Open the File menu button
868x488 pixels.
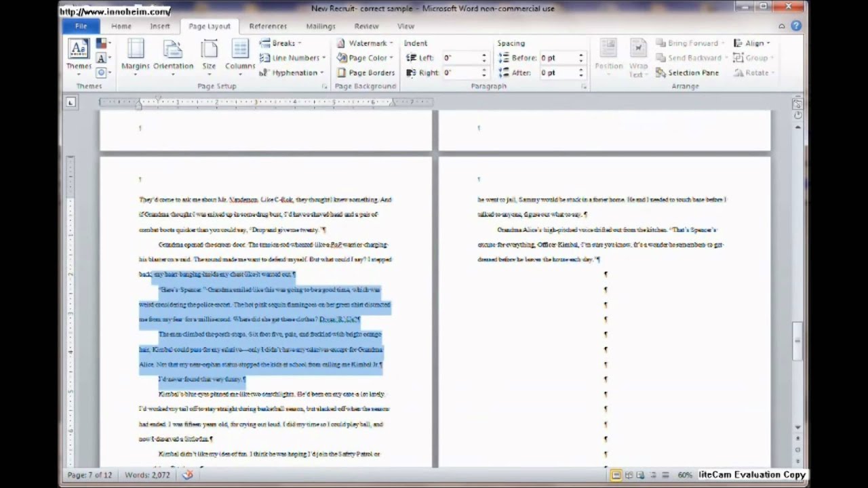click(x=81, y=26)
